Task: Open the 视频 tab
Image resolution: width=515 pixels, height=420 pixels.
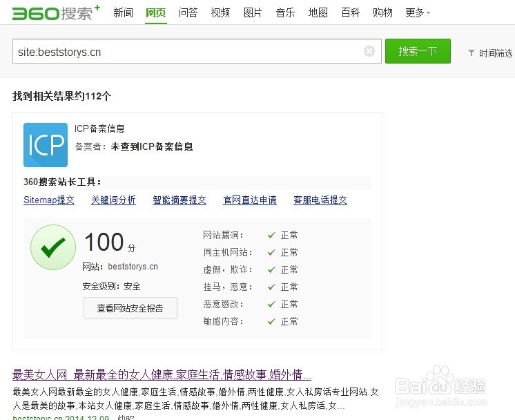Action: point(220,13)
